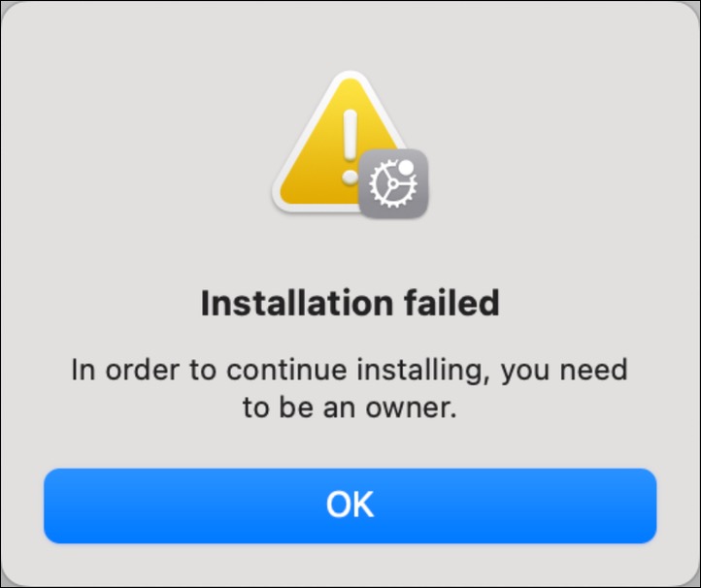The image size is (701, 588).
Task: Dismiss the installation failed alert with OK
Action: coord(350,506)
